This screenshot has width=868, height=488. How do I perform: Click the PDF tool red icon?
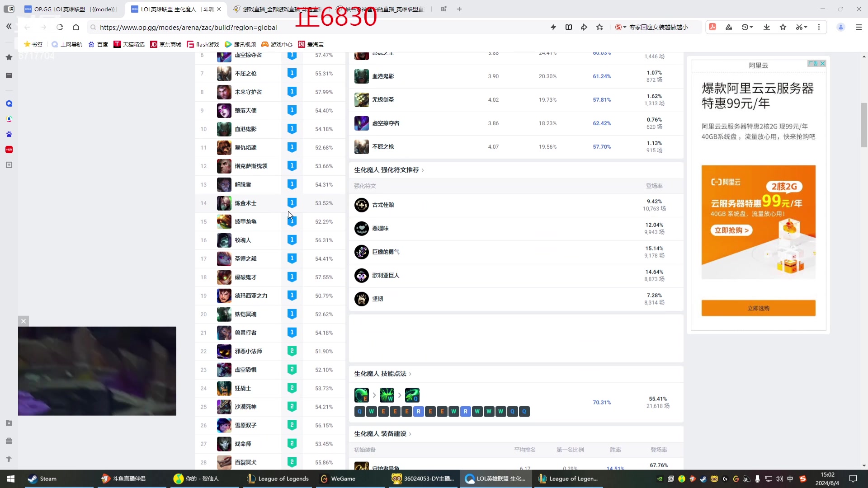[712, 27]
